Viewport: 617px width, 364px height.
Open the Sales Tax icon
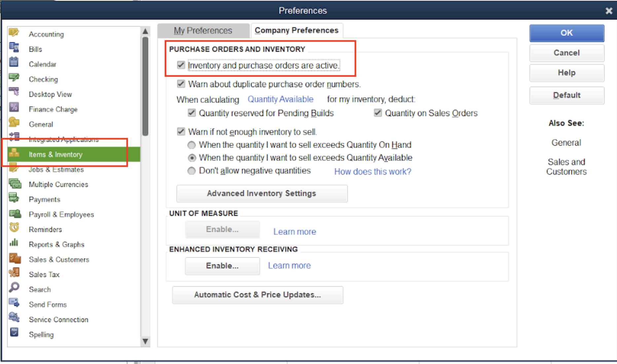[14, 273]
